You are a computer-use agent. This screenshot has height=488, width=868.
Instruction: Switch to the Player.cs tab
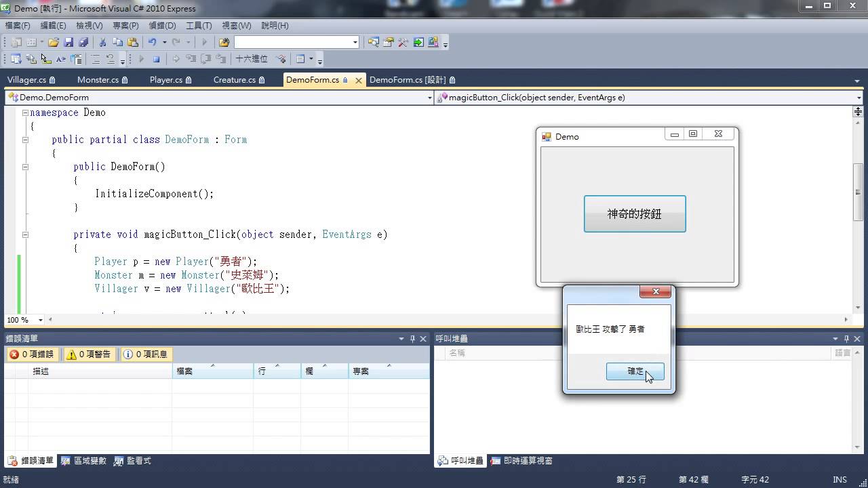tap(171, 79)
